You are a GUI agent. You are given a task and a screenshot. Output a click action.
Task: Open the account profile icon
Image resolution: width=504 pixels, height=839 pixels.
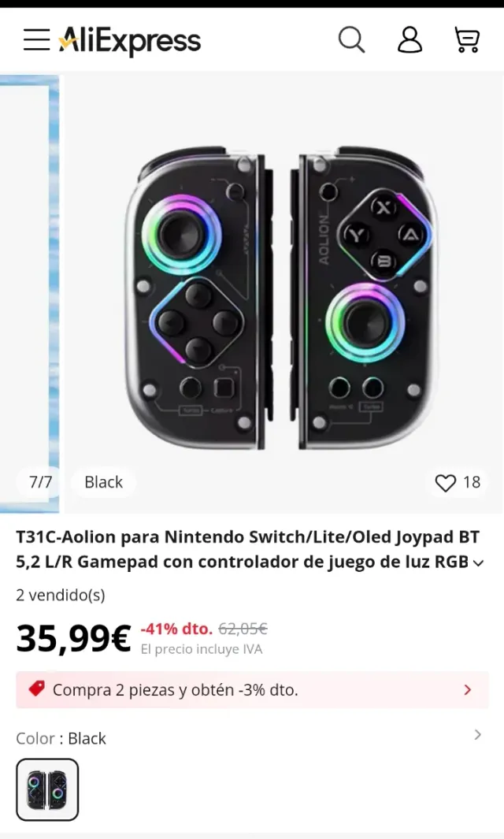tap(409, 39)
